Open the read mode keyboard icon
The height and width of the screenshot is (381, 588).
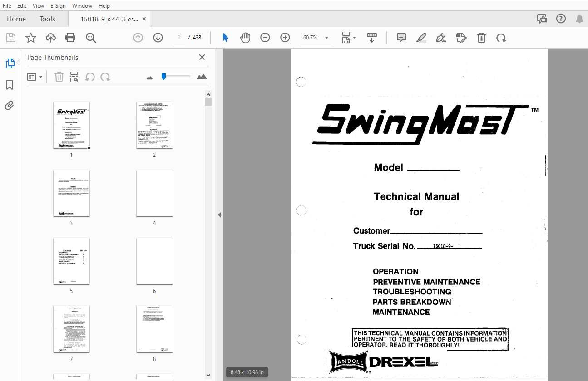(372, 38)
